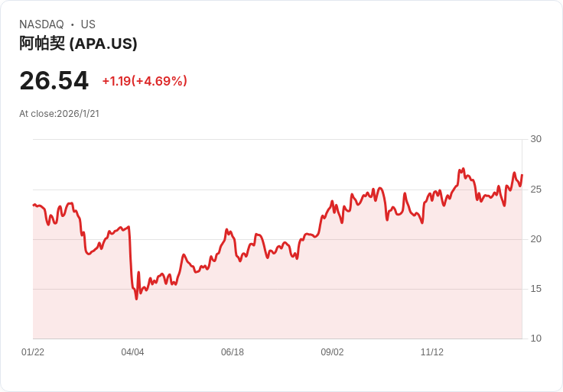Select the 09/02 date on the x-axis

[332, 352]
